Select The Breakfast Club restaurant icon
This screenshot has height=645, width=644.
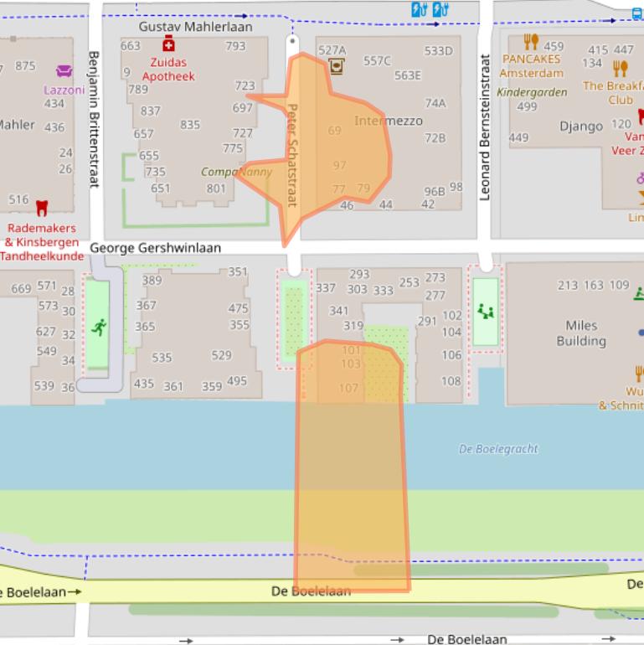tap(620, 69)
